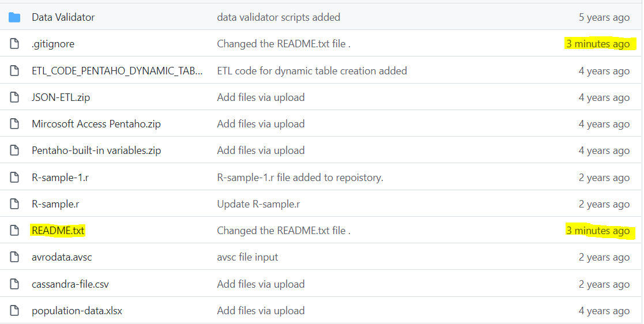Click the .gitignore file name

(x=53, y=44)
